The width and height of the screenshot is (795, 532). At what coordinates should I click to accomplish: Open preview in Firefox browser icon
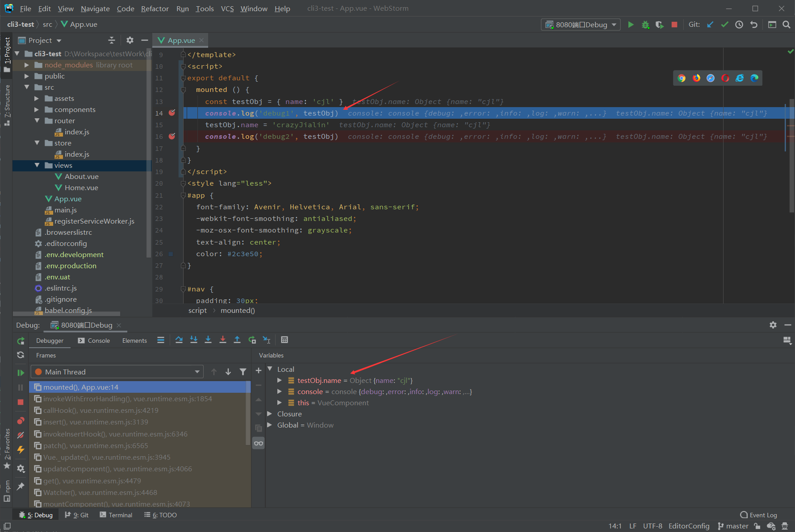(696, 78)
